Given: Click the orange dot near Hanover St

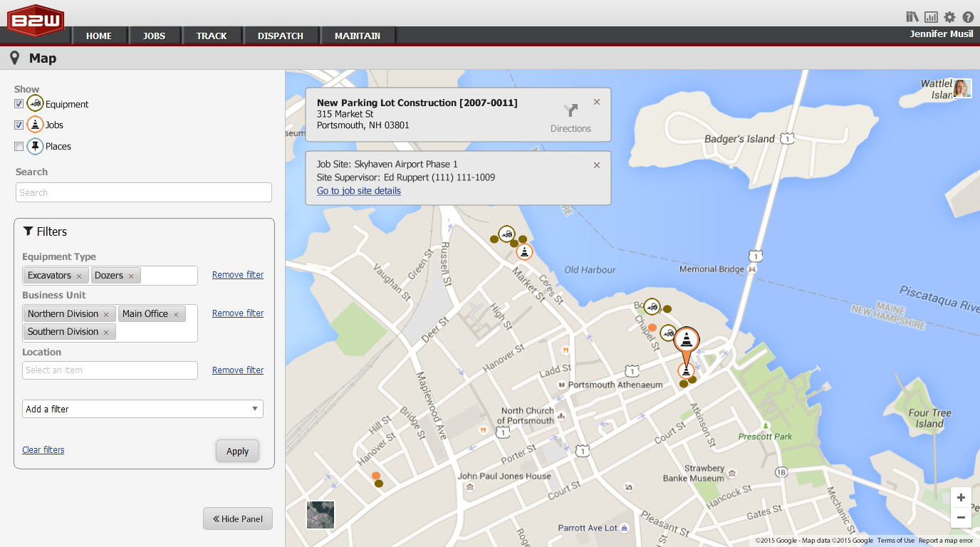Looking at the screenshot, I should [375, 476].
